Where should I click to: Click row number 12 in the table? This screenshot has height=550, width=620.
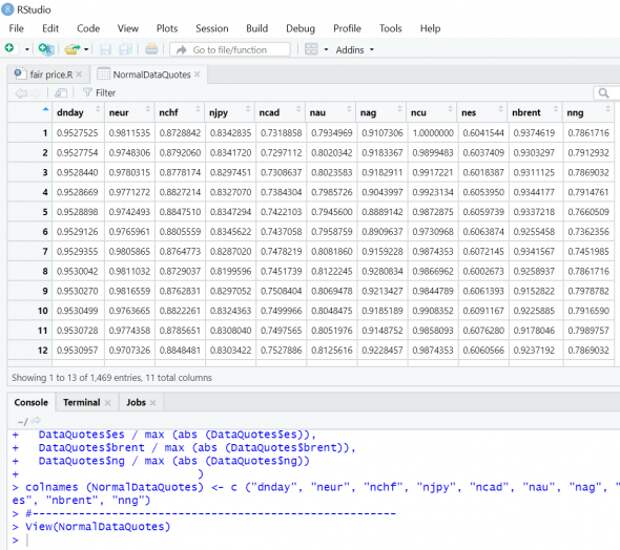pos(42,350)
